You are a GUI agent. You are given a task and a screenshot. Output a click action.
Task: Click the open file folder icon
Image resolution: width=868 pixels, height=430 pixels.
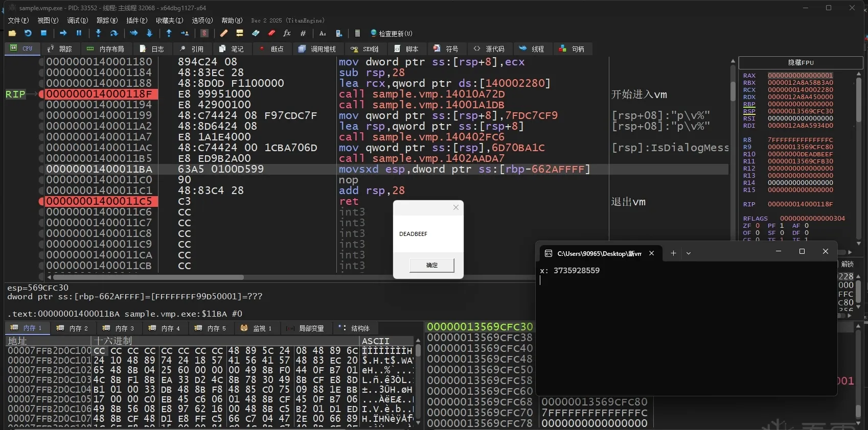point(12,33)
